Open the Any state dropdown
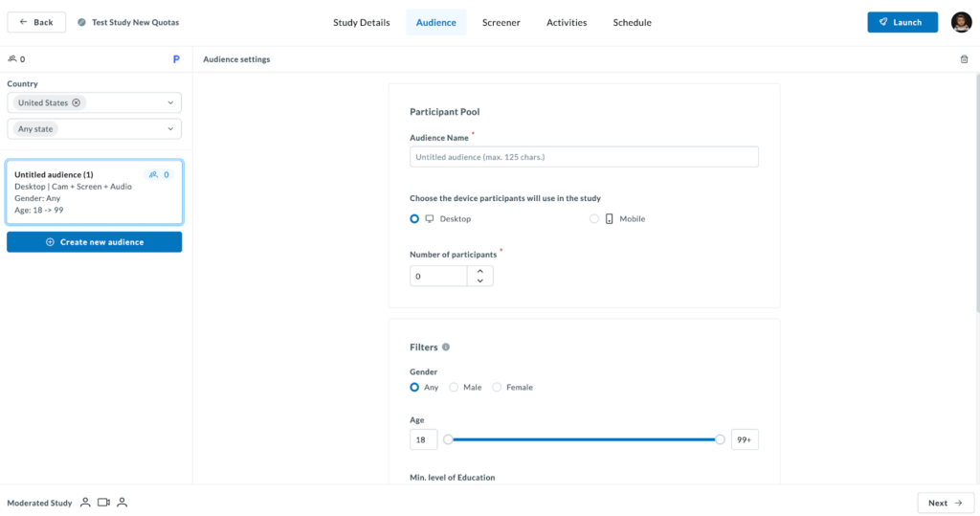The image size is (980, 516). tap(170, 129)
